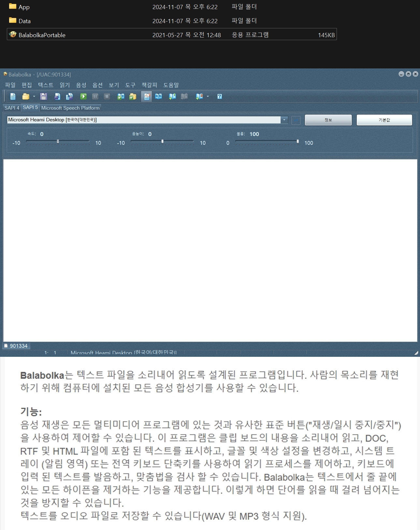Add a quick bookmark via toolbar icon
This screenshot has width=420, height=530.
coord(172,97)
